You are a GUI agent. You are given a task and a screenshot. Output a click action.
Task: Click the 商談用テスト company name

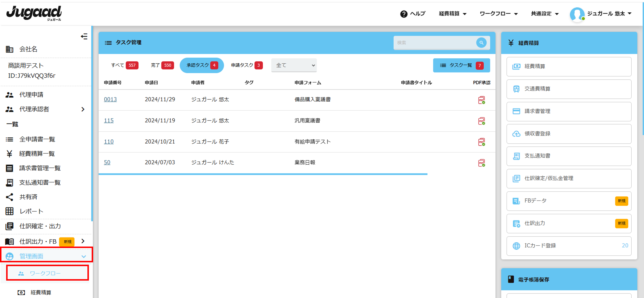point(26,65)
